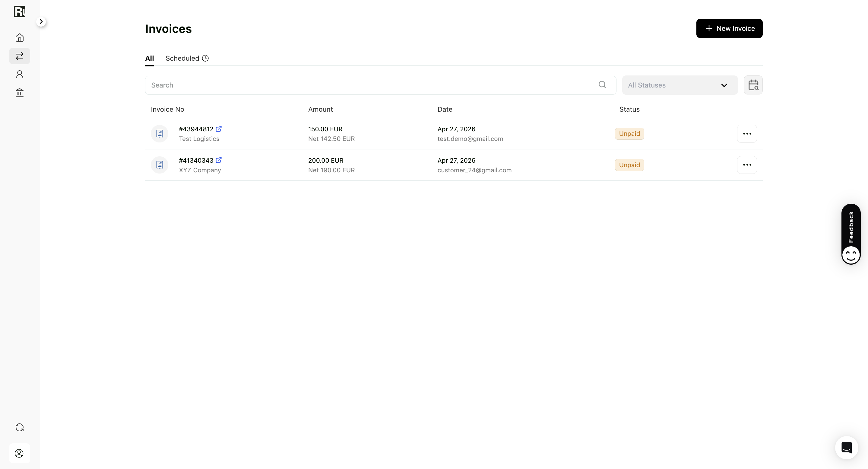Click the New Invoice button

pyautogui.click(x=729, y=28)
